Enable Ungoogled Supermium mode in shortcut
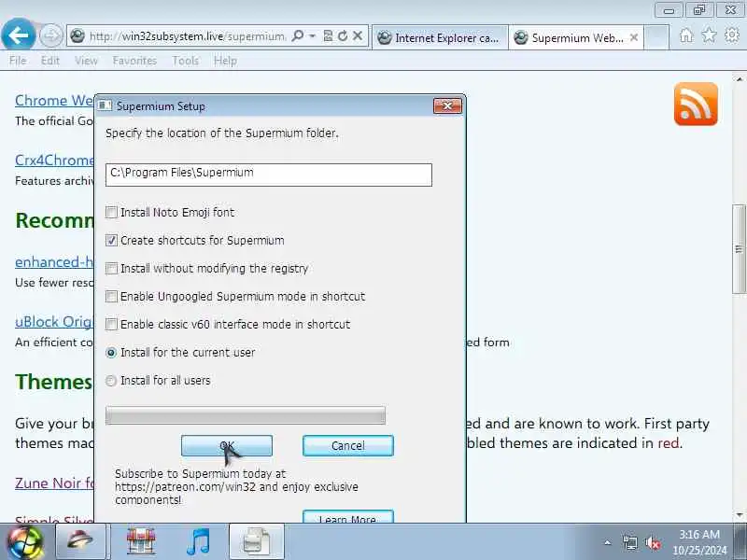The image size is (747, 560). [x=111, y=297]
